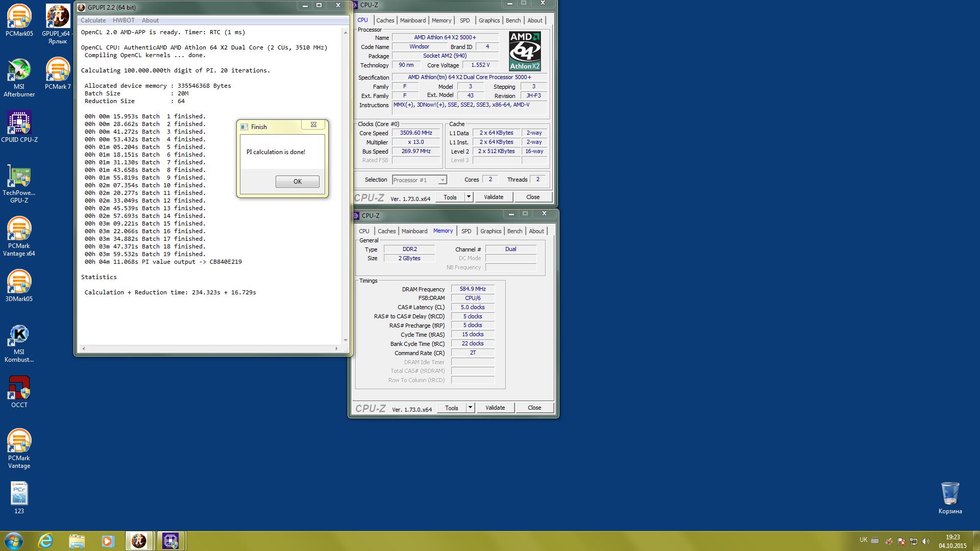Click the AMD Athlon X2 logo in CPU-Z
Image resolution: width=980 pixels, height=551 pixels.
click(x=525, y=51)
